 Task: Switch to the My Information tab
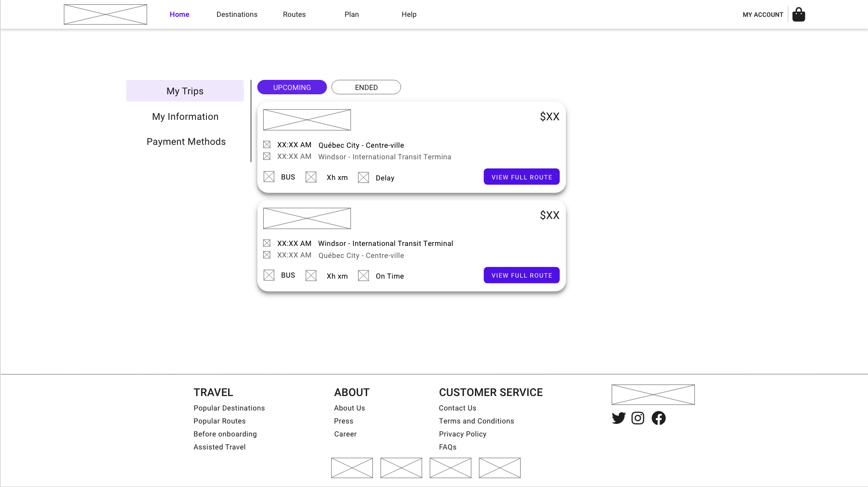[185, 116]
